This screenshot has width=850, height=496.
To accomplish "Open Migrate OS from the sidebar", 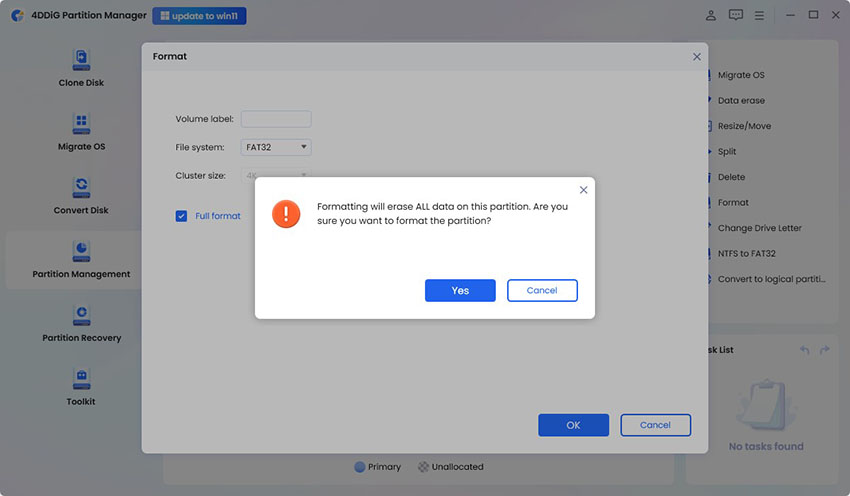I will pyautogui.click(x=81, y=132).
